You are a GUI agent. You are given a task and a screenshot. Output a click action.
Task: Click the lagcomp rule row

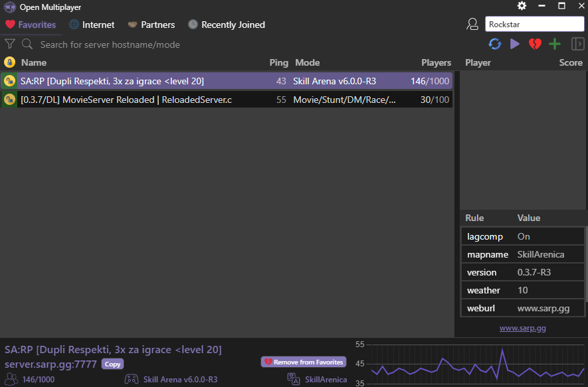(523, 236)
